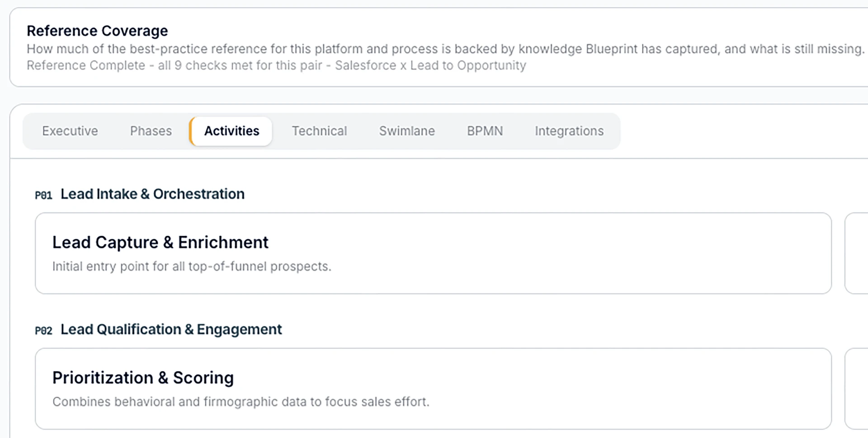The height and width of the screenshot is (438, 868).
Task: Click the P02 phase label
Action: (43, 331)
